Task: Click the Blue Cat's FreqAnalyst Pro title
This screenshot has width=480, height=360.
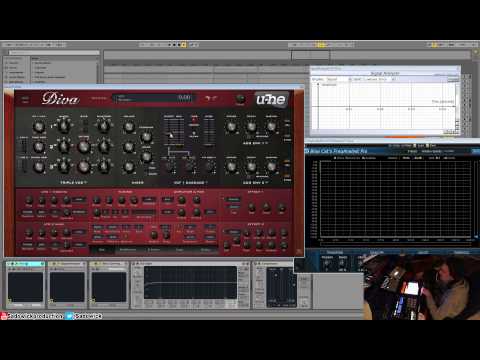Action: 338,151
